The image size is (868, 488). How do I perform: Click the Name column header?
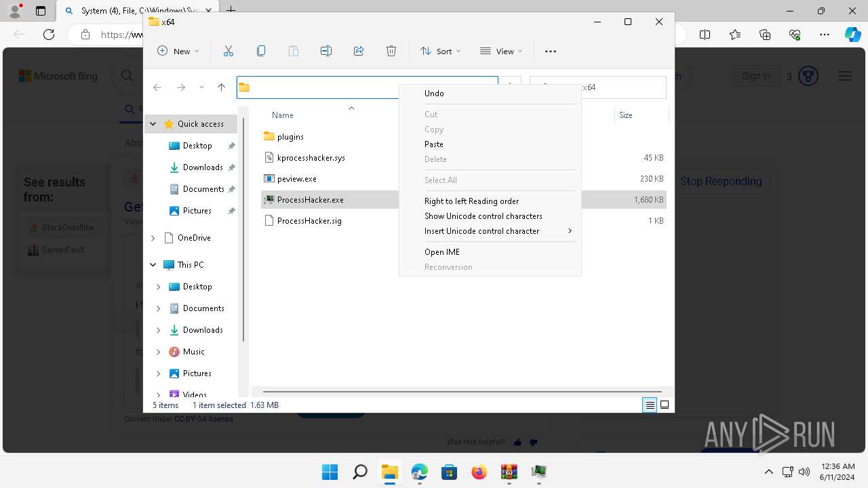pyautogui.click(x=283, y=115)
